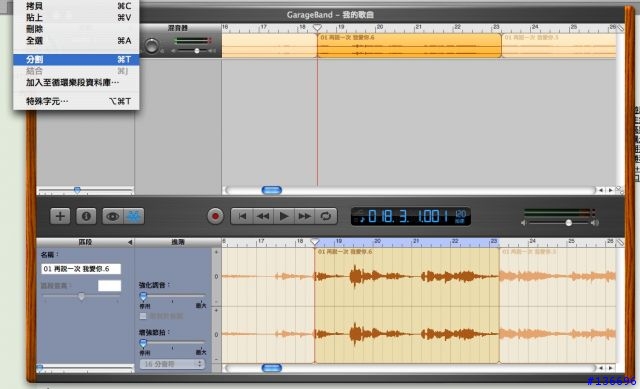Click the master volume speaker-loud icon
The image size is (640, 389).
[594, 223]
